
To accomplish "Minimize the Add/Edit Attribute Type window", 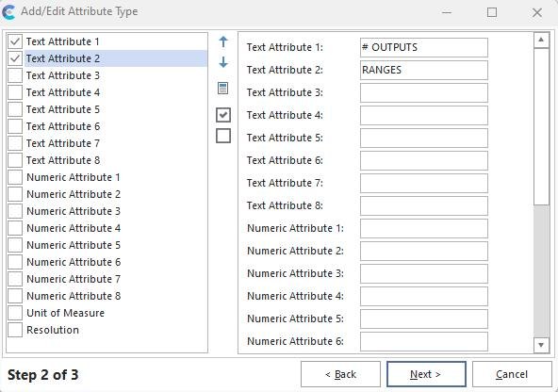I will (x=447, y=12).
